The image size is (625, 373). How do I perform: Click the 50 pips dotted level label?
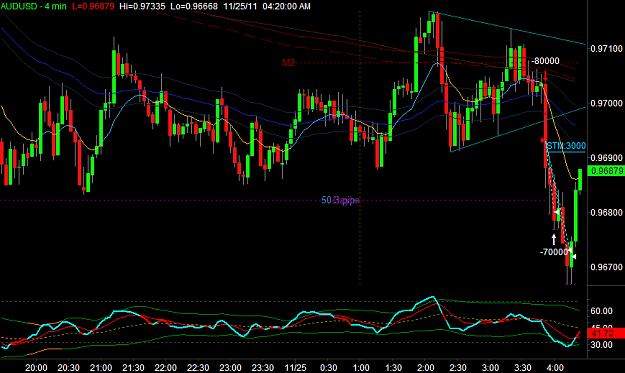pos(340,200)
